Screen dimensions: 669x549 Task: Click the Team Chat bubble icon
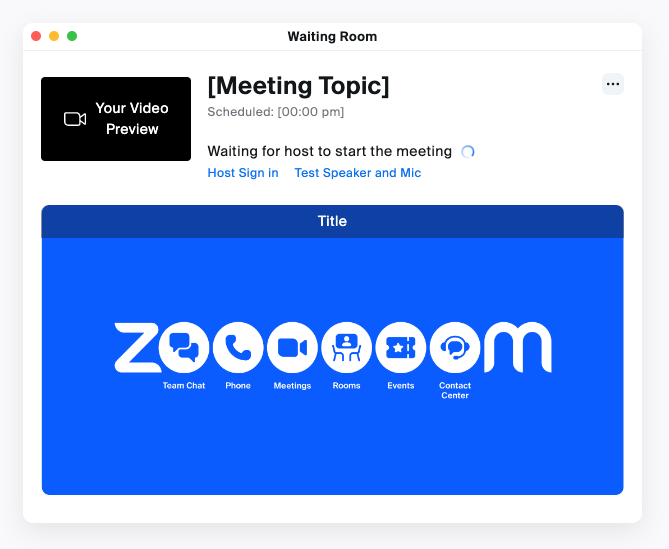tap(184, 347)
